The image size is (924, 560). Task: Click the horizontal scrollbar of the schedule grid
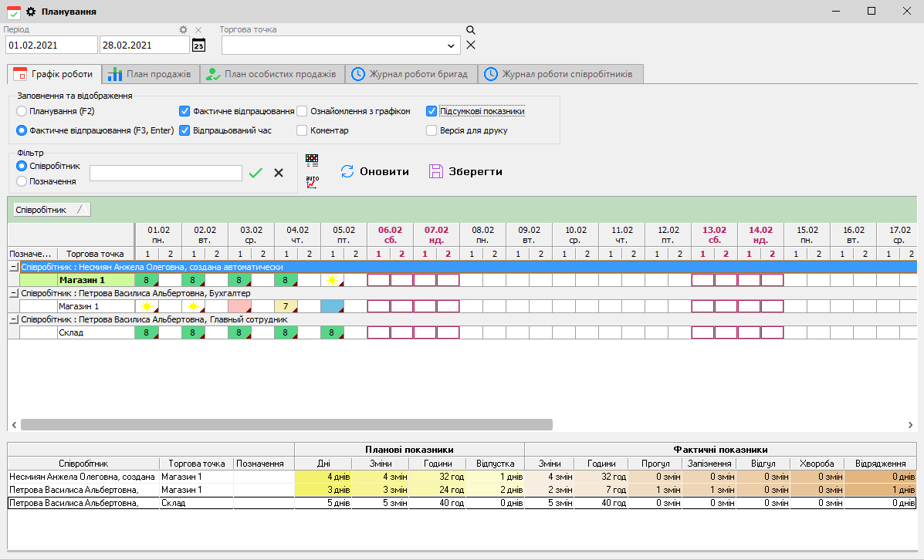pos(286,424)
